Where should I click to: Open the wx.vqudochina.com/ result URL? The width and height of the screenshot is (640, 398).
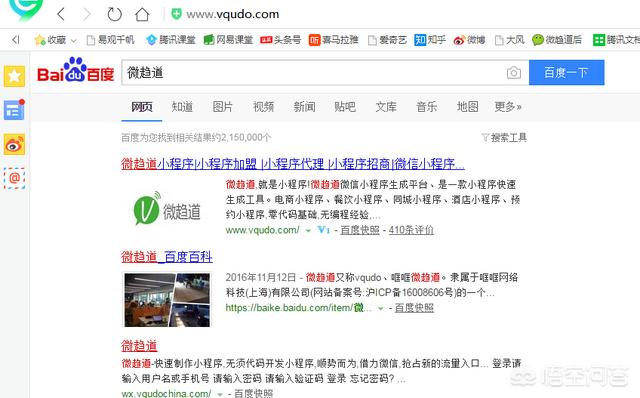[166, 394]
